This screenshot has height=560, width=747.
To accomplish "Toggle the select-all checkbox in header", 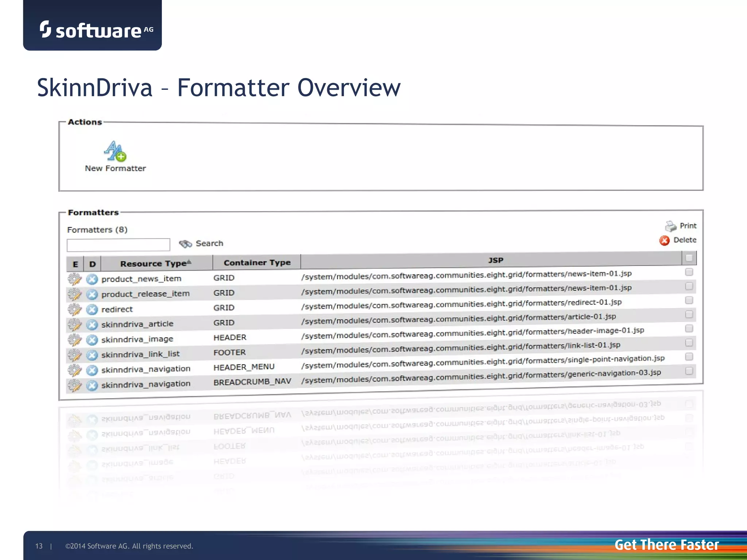I will [689, 258].
